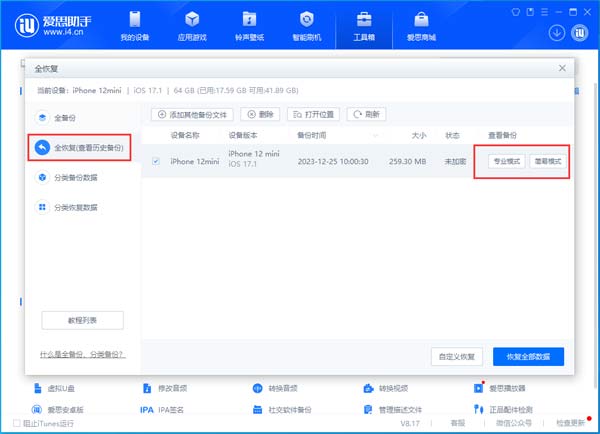The width and height of the screenshot is (600, 434).
Task: Click the 状态 column header
Action: pos(452,135)
